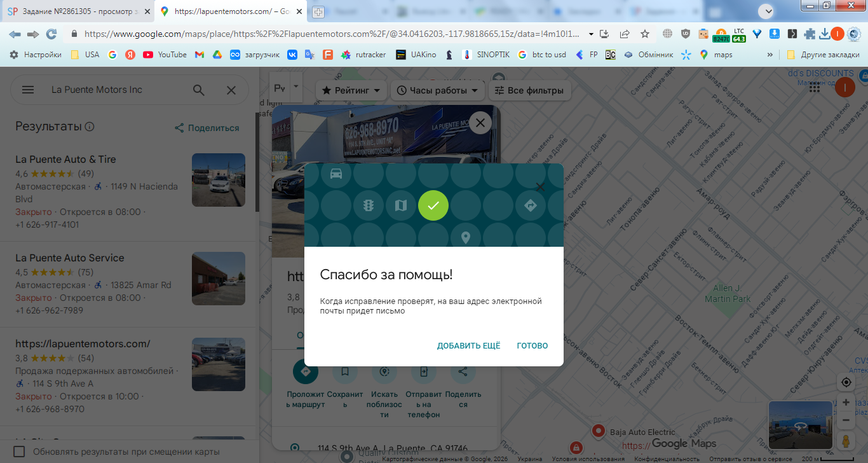Click the Сохранить bookmark icon
The image size is (868, 463).
coord(344,372)
